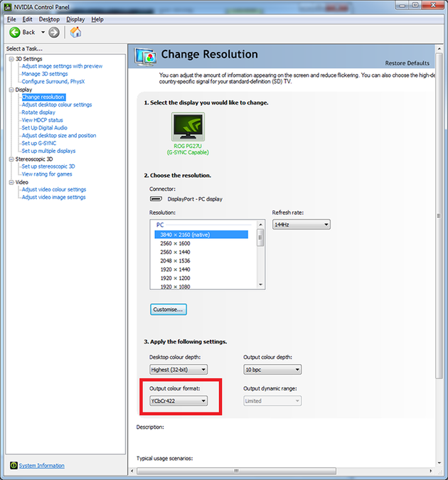Viewport: 448px width, 480px height.
Task: Open the Help menu
Action: pyautogui.click(x=97, y=19)
